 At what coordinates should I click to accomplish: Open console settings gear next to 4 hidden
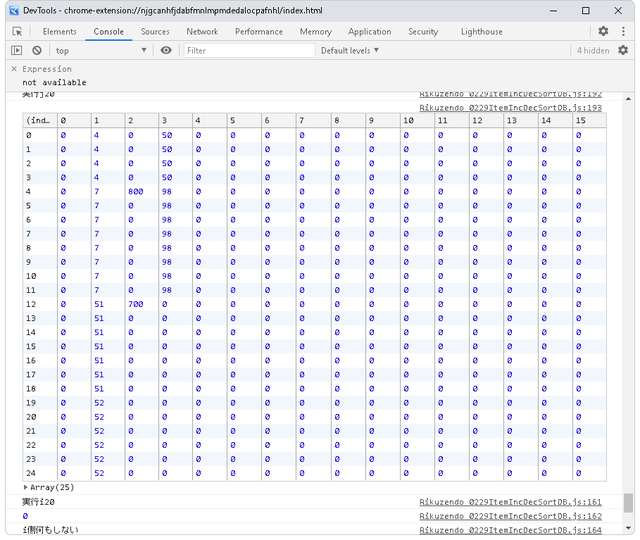coord(623,50)
